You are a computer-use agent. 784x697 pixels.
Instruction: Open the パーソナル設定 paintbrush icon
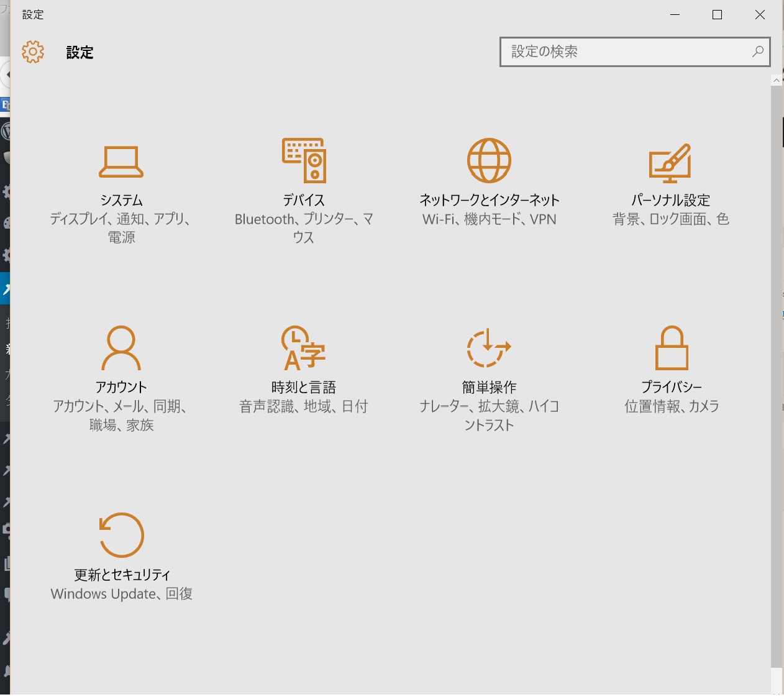click(x=670, y=163)
